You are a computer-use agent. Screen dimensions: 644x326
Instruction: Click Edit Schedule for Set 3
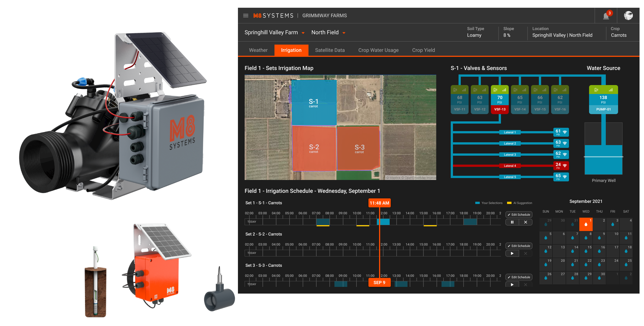coord(519,277)
